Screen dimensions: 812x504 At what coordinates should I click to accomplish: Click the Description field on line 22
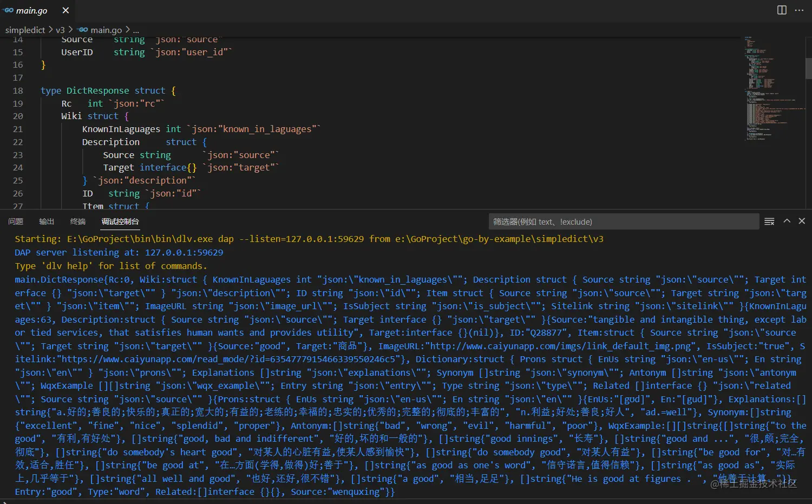pos(111,142)
